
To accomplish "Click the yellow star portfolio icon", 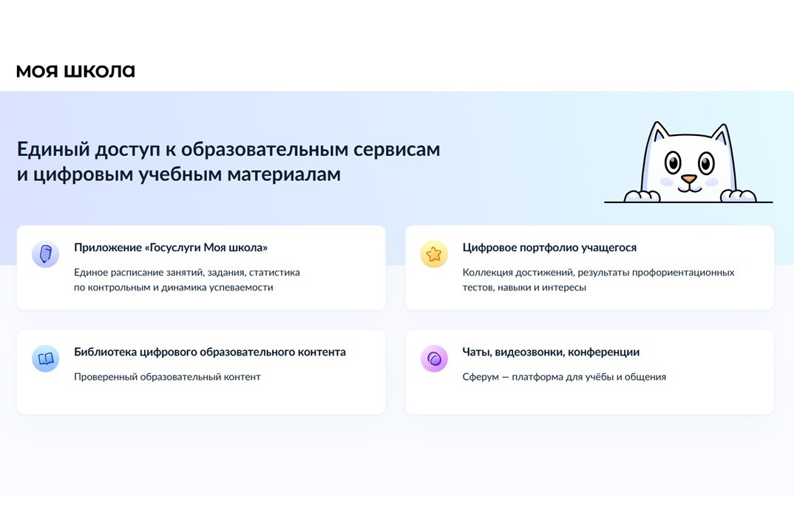I will click(x=434, y=254).
